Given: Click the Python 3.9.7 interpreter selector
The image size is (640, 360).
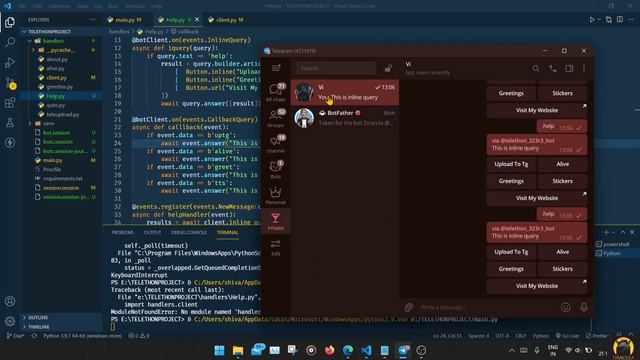Looking at the screenshot, I should point(82,336).
